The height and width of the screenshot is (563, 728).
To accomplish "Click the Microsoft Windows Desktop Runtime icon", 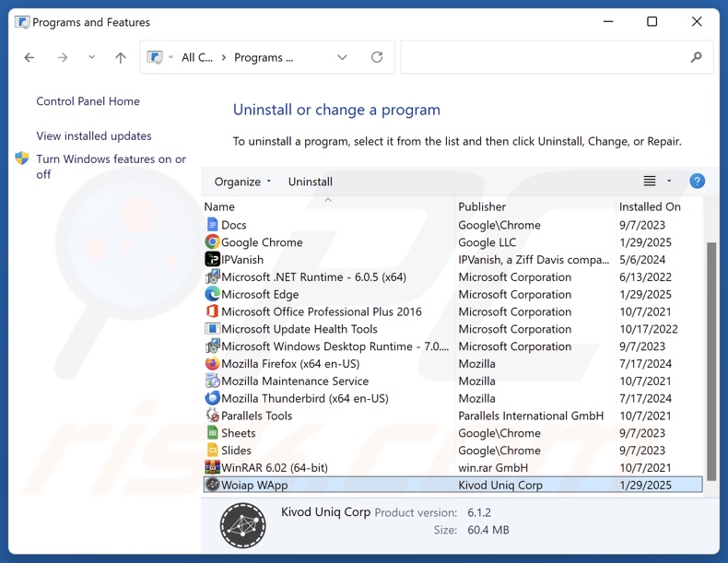I will (212, 346).
